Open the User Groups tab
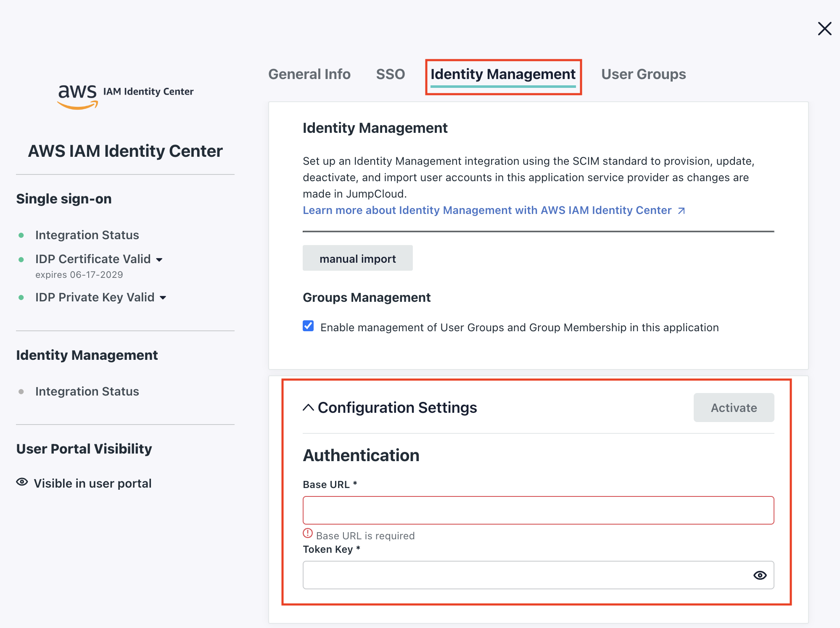 [x=643, y=74]
